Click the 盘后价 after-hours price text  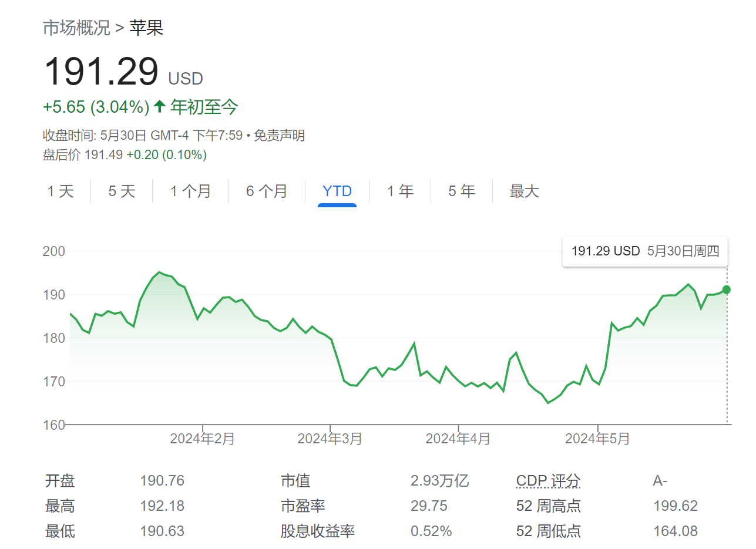[x=62, y=154]
